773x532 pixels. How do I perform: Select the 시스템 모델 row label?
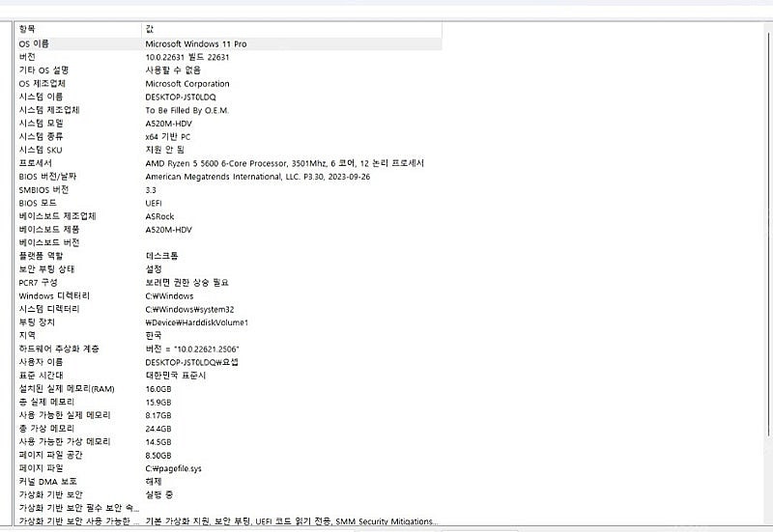coord(41,124)
